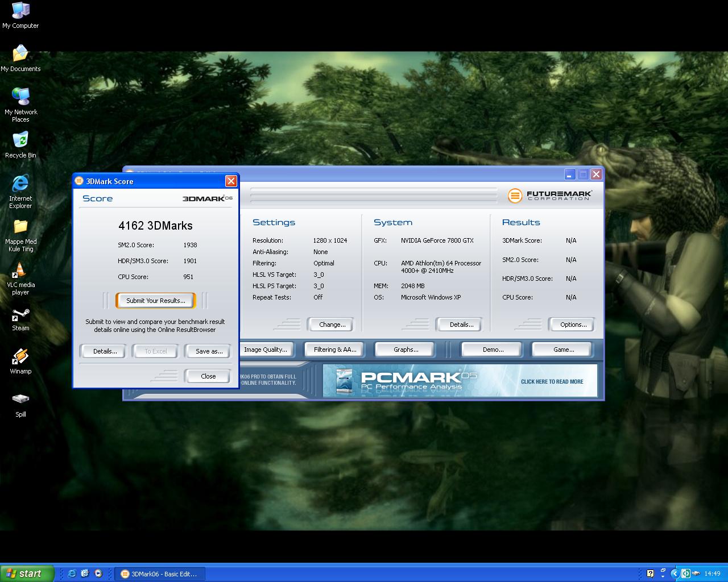
Task: Click the Anti-Aliasing value None
Action: tap(320, 252)
